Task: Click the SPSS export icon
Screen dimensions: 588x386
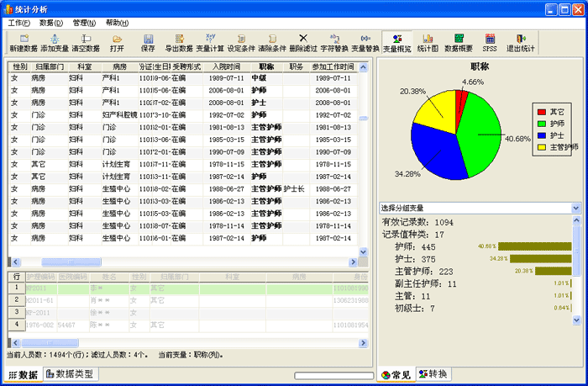Action: (x=490, y=43)
